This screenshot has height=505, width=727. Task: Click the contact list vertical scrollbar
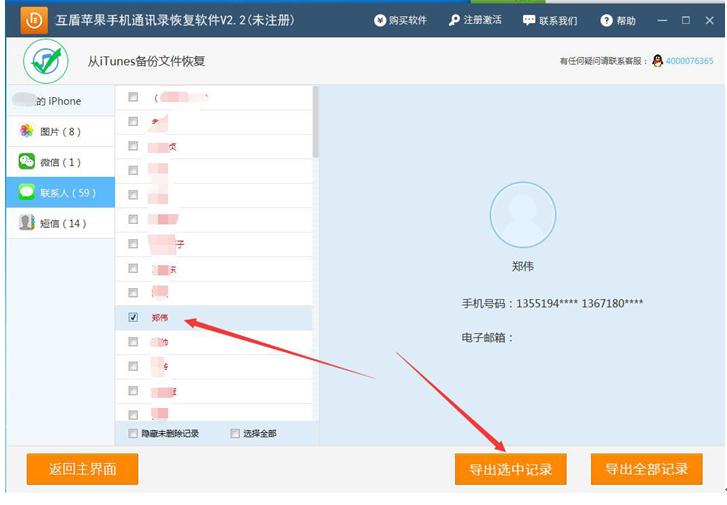(x=316, y=122)
